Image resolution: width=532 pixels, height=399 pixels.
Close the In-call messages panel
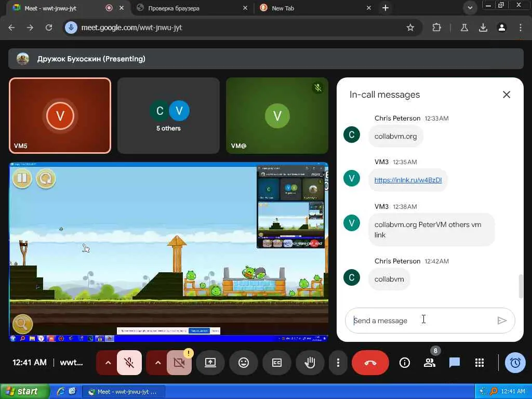point(506,95)
